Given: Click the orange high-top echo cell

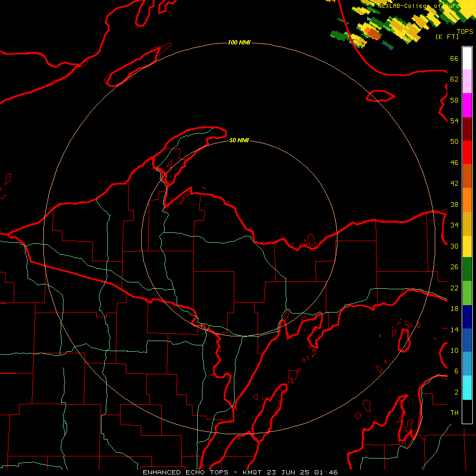Looking at the screenshot, I should click(x=372, y=33).
